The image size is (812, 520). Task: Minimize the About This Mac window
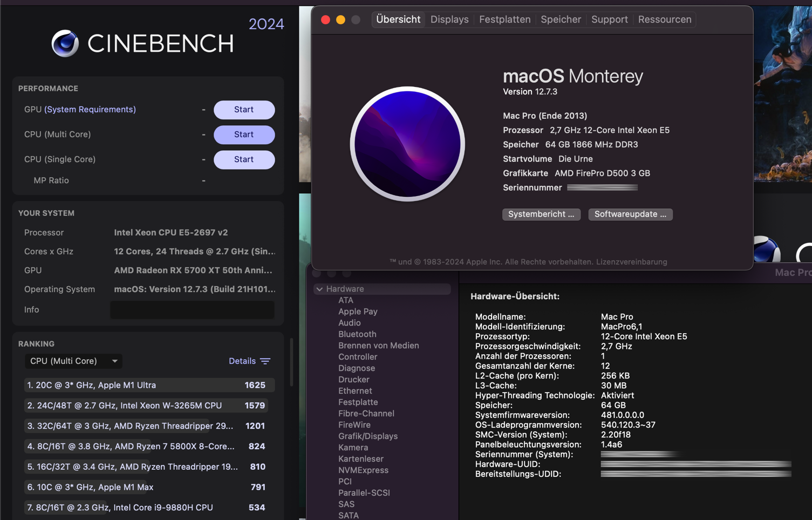340,20
